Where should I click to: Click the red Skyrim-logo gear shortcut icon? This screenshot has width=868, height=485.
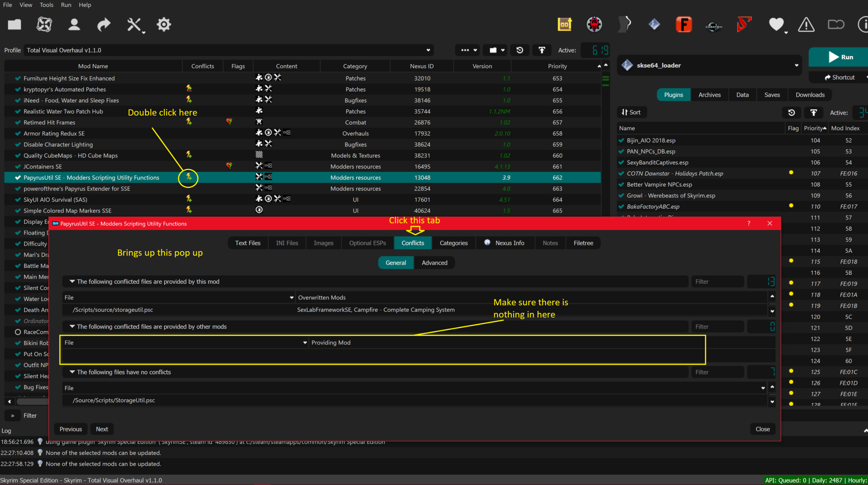tap(594, 24)
